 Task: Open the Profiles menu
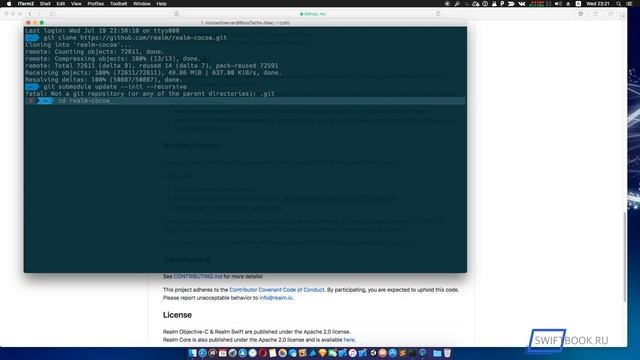pyautogui.click(x=96, y=4)
